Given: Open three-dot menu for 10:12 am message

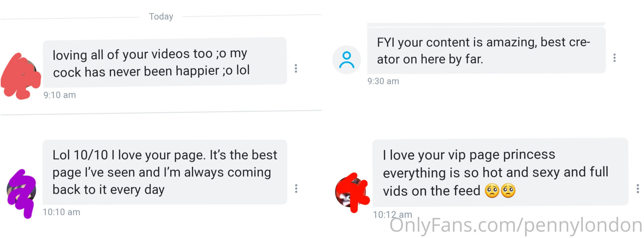Looking at the screenshot, I should click(638, 188).
